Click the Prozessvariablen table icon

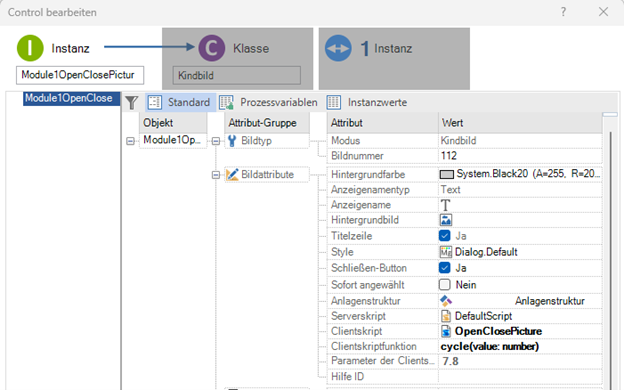tap(226, 102)
